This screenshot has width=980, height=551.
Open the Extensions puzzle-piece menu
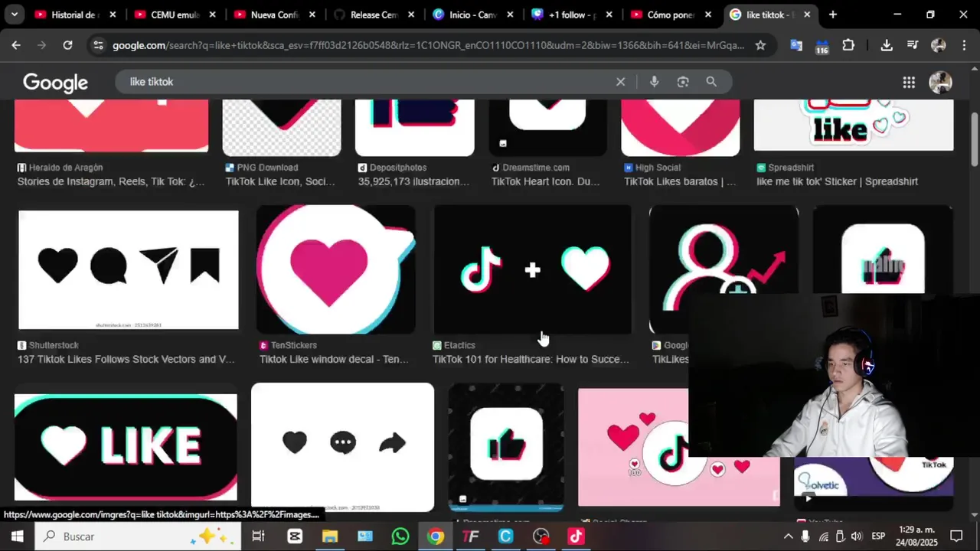coord(848,45)
